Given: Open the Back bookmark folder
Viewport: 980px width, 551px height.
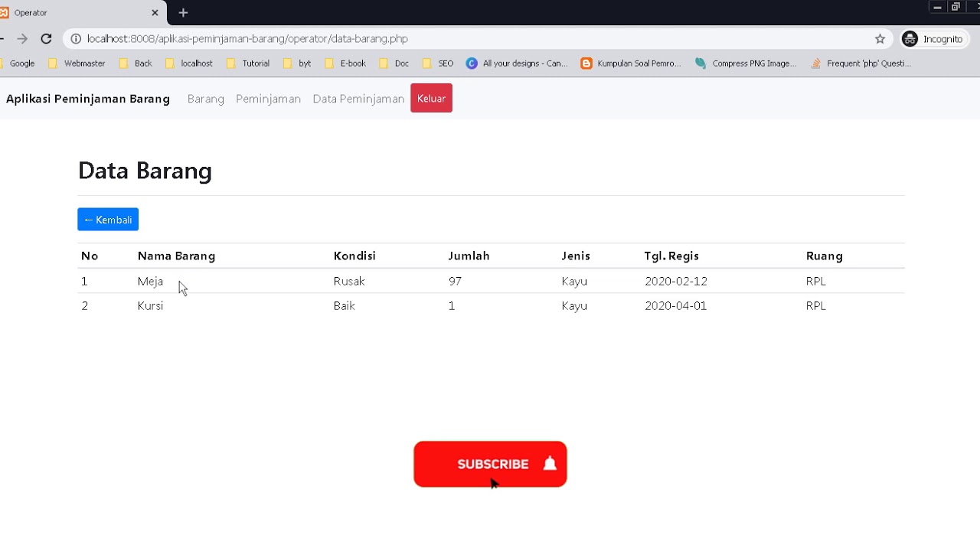Looking at the screenshot, I should coord(136,64).
